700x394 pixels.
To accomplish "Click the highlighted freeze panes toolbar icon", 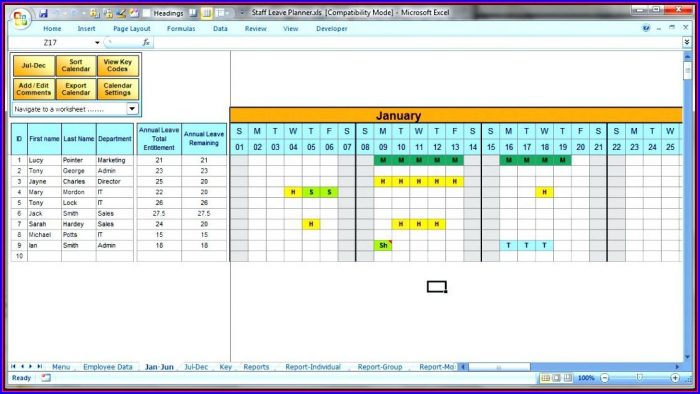I will 206,13.
